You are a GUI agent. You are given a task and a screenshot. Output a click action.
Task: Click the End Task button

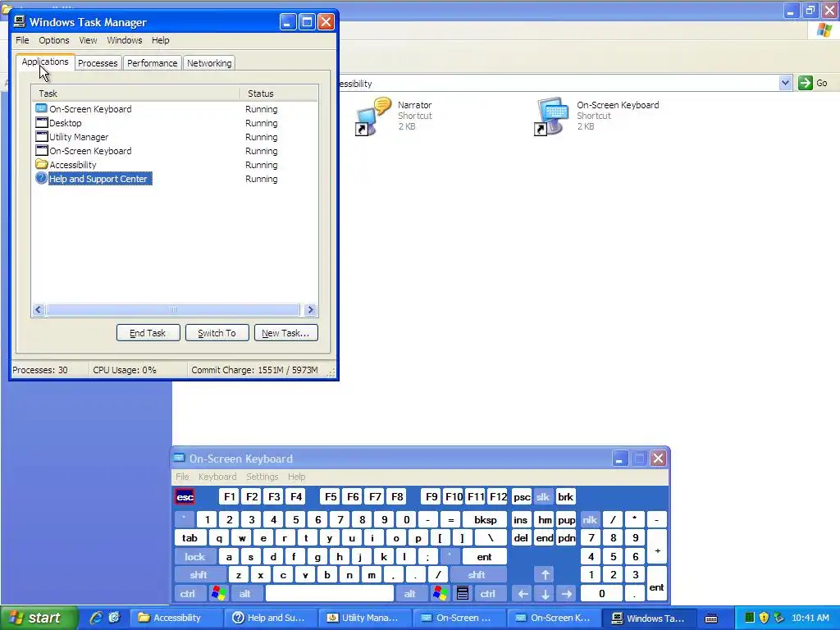pyautogui.click(x=148, y=333)
